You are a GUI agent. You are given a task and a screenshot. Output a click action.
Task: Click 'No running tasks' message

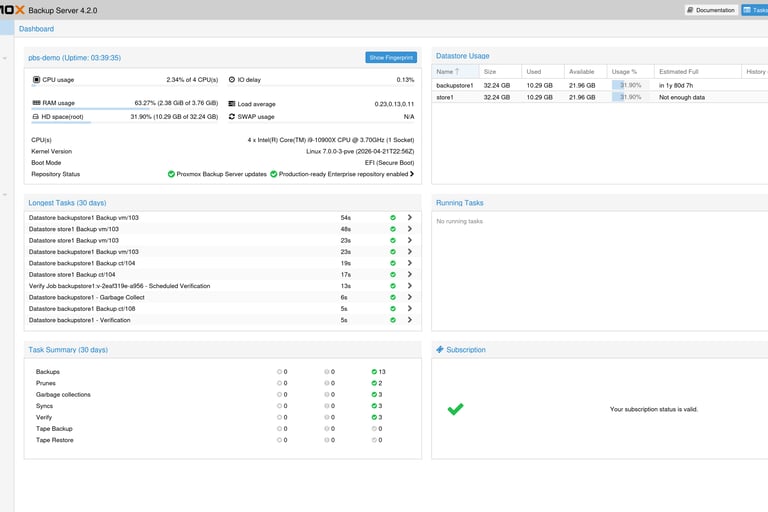point(459,221)
